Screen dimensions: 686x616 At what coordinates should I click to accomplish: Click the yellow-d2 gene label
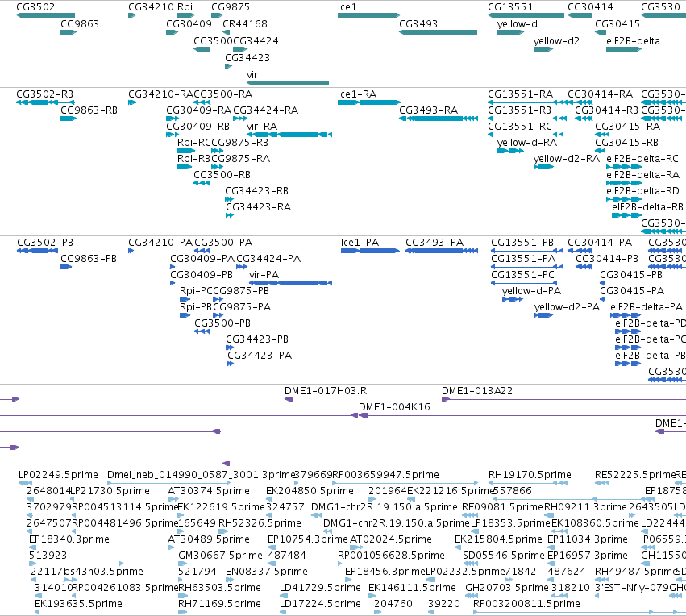(556, 41)
